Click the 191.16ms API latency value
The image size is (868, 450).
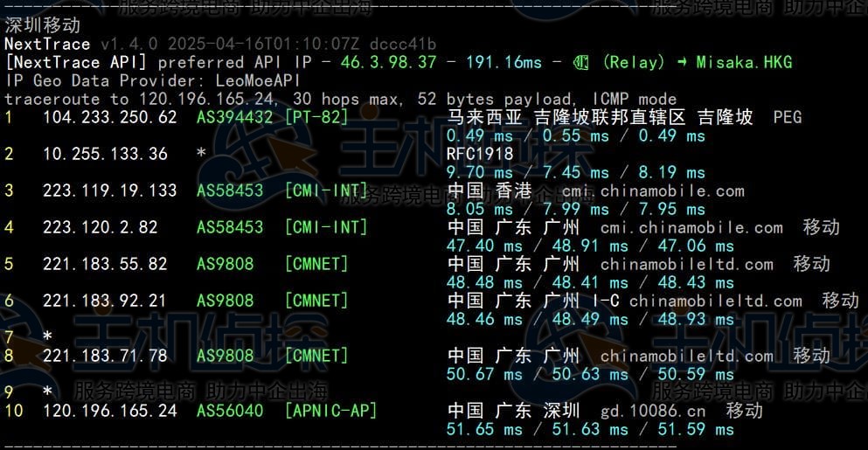[503, 62]
